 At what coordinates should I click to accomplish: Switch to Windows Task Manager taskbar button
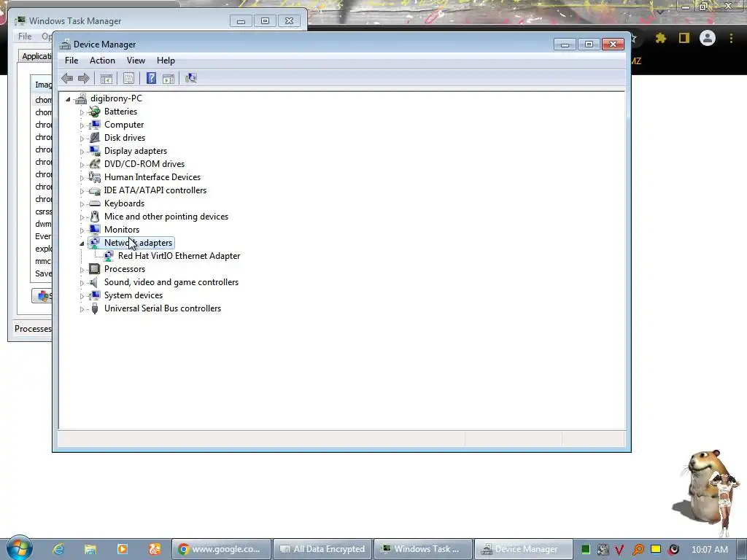424,549
